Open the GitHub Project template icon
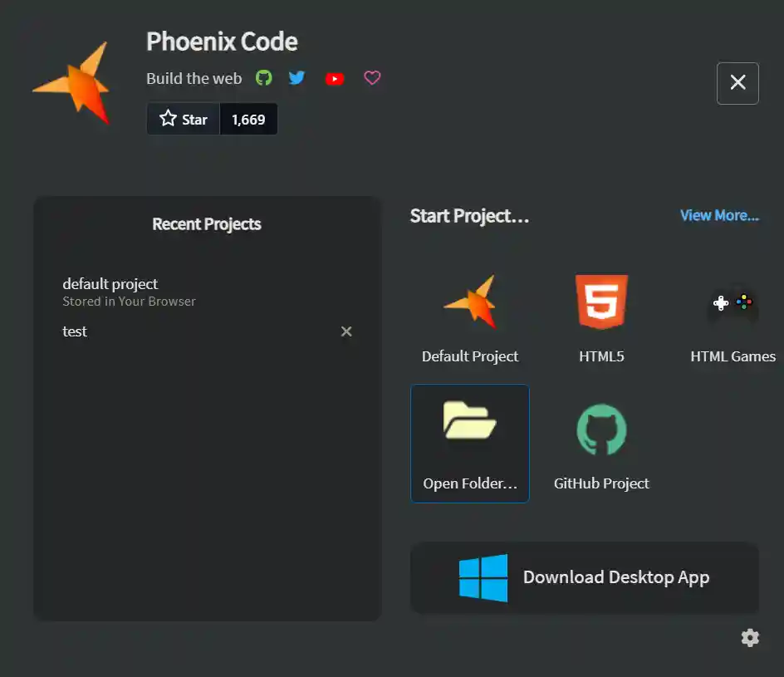The width and height of the screenshot is (784, 677). click(x=601, y=429)
